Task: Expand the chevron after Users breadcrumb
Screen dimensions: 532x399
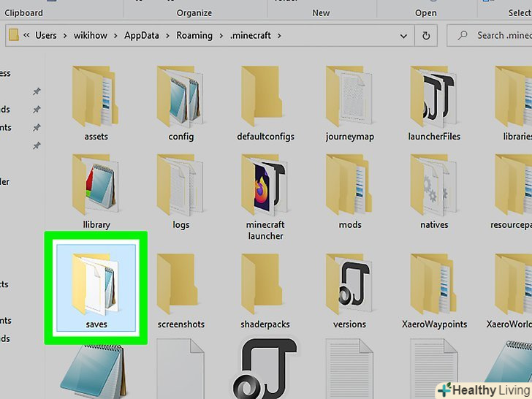Action: (64, 36)
